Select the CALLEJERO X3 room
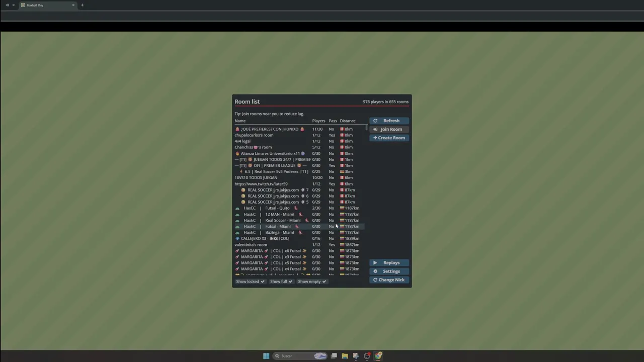This screenshot has height=362, width=644. [299, 238]
